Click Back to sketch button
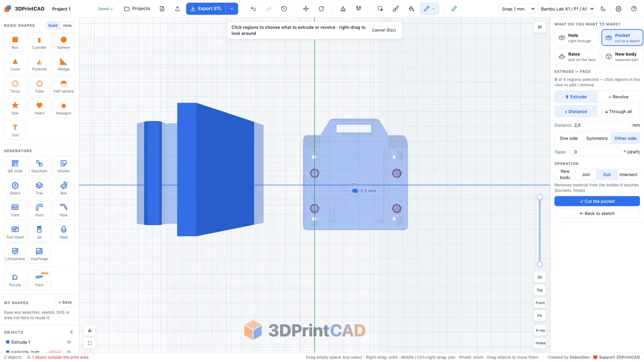 tap(597, 214)
